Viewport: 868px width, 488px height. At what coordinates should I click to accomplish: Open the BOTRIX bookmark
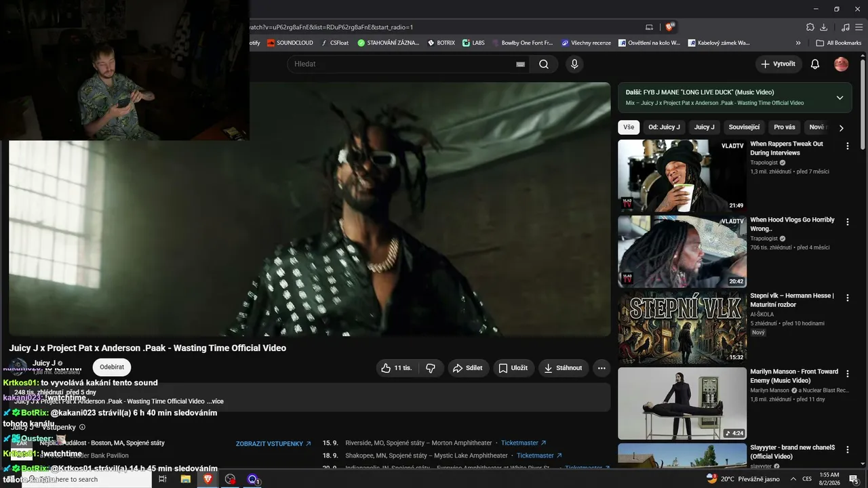441,43
